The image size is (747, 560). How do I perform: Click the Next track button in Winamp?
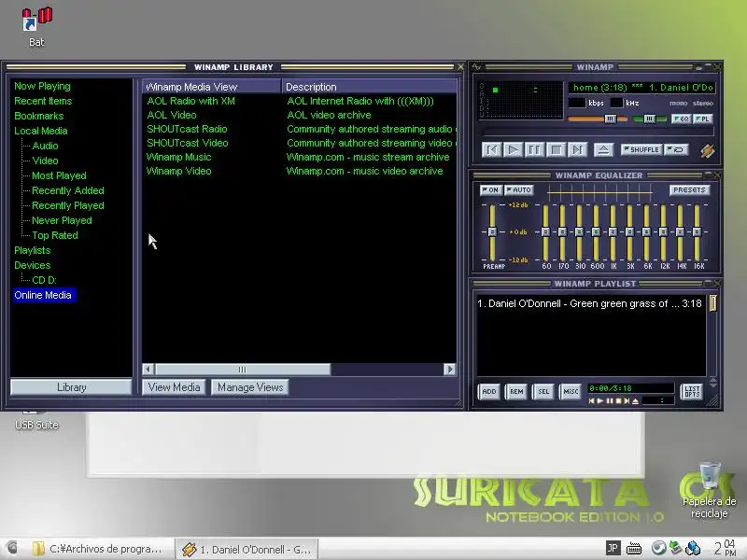pos(577,150)
